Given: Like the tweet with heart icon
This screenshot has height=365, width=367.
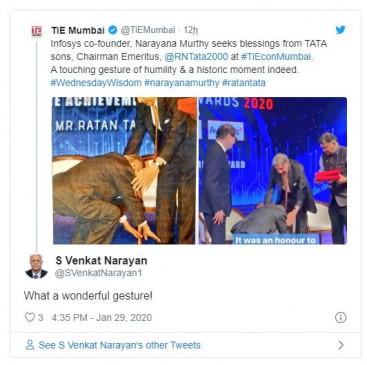Looking at the screenshot, I should tap(30, 317).
